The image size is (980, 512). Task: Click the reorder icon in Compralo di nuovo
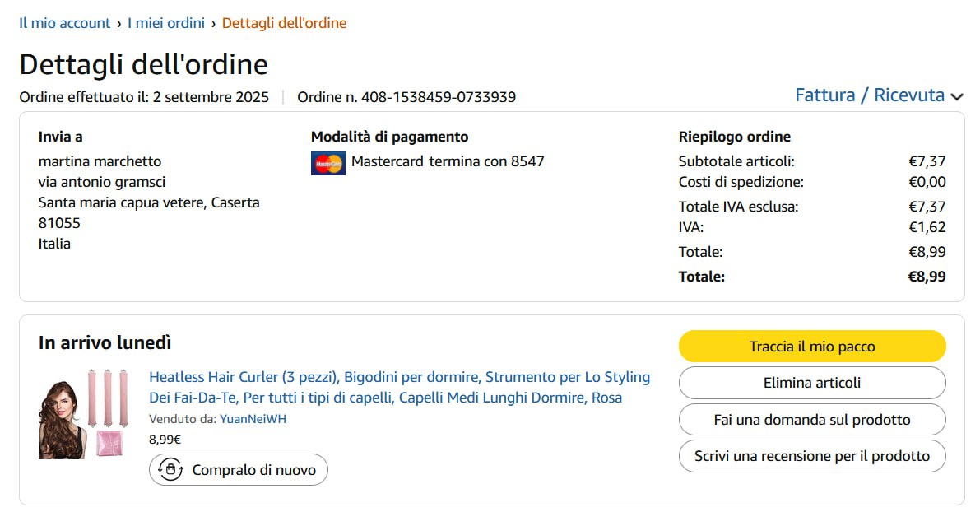pyautogui.click(x=170, y=469)
